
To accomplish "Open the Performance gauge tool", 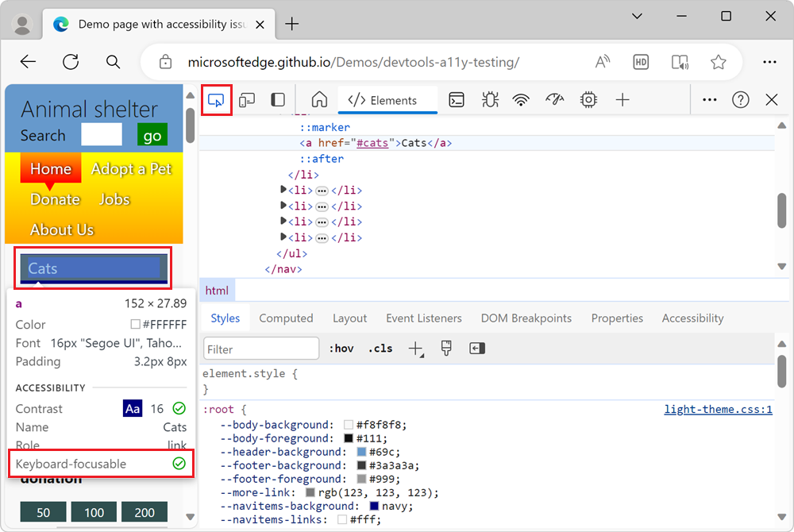I will pos(553,100).
